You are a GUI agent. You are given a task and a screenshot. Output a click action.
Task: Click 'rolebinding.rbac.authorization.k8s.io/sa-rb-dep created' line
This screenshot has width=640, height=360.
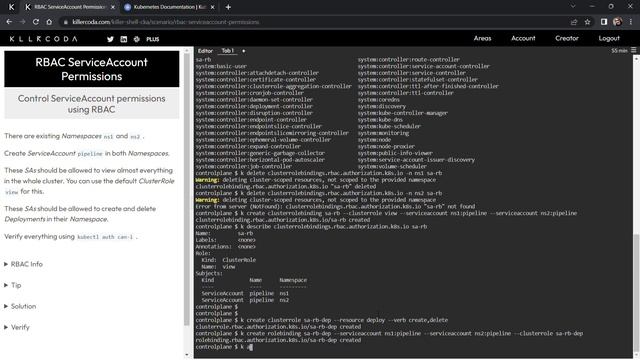[278, 340]
